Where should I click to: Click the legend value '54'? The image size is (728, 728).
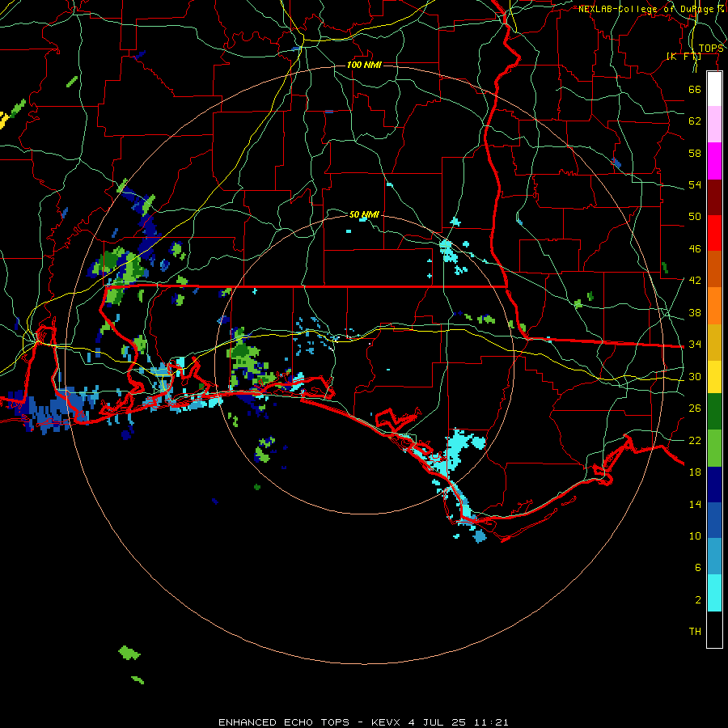(695, 184)
